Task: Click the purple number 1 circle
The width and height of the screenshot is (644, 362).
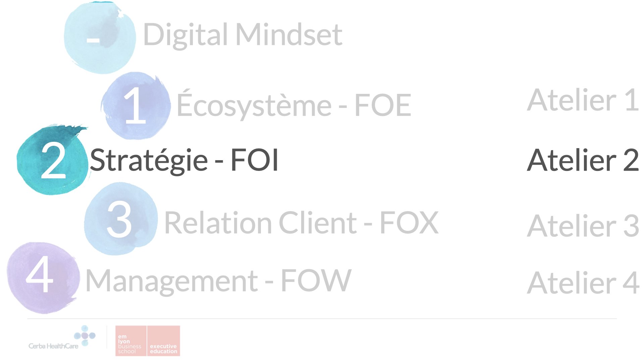Action: 136,106
